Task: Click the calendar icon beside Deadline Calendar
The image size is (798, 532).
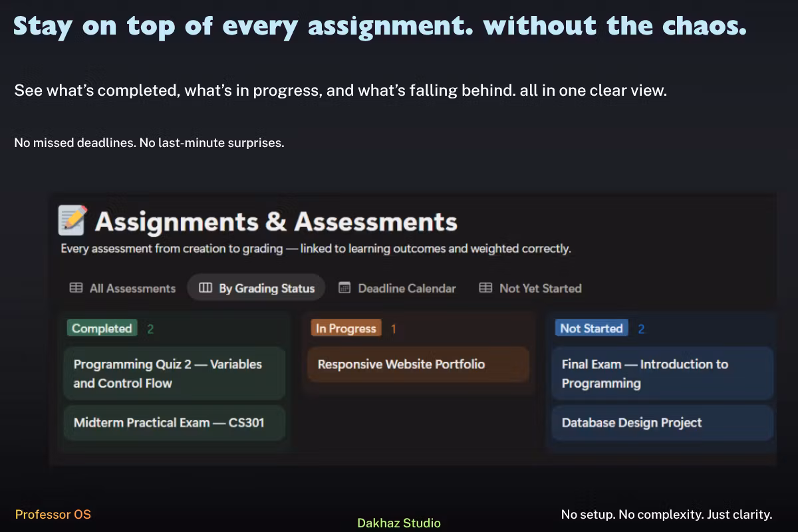Action: coord(344,288)
